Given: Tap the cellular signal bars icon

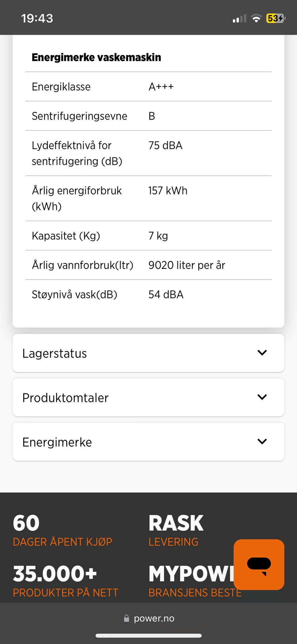Looking at the screenshot, I should (239, 19).
